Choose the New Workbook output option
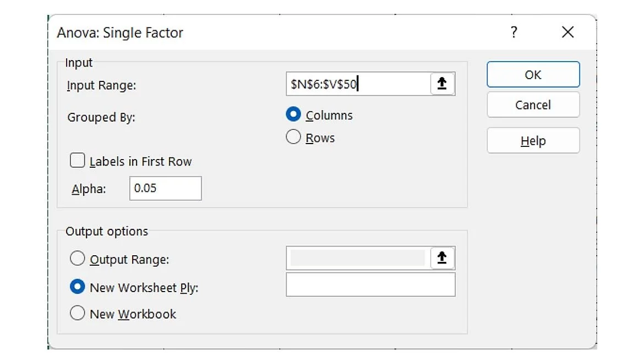Image resolution: width=644 pixels, height=362 pixels. 78,314
